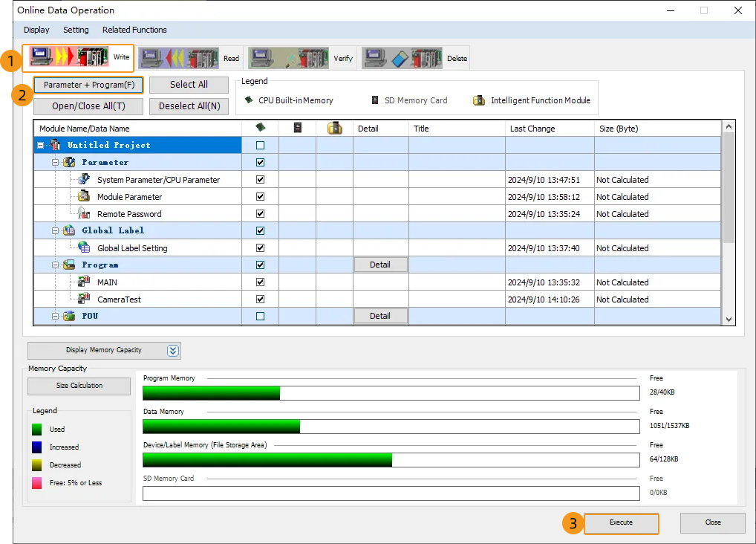The width and height of the screenshot is (756, 544).
Task: Click the Size Calculation button
Action: coord(79,386)
